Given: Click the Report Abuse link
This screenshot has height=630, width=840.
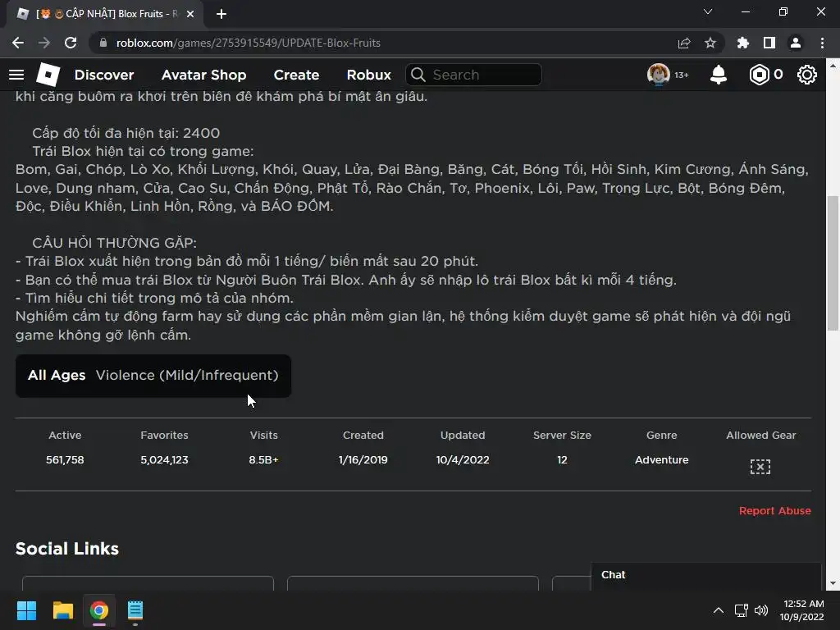Looking at the screenshot, I should [774, 510].
